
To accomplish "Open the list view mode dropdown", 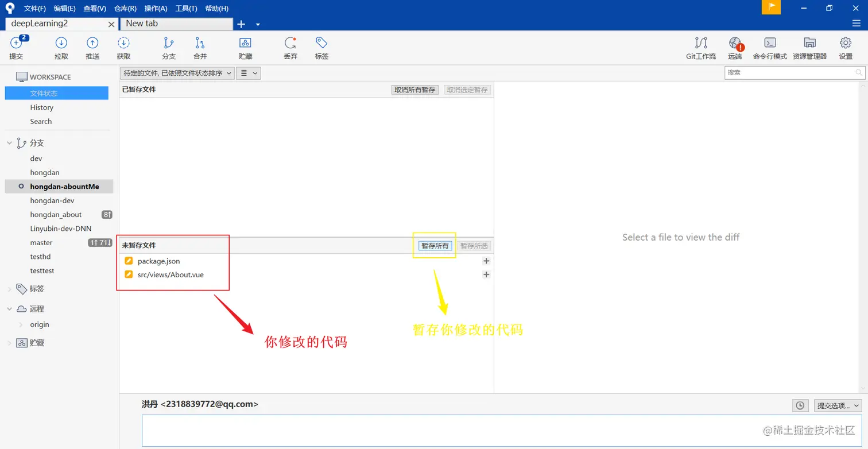I will point(249,73).
